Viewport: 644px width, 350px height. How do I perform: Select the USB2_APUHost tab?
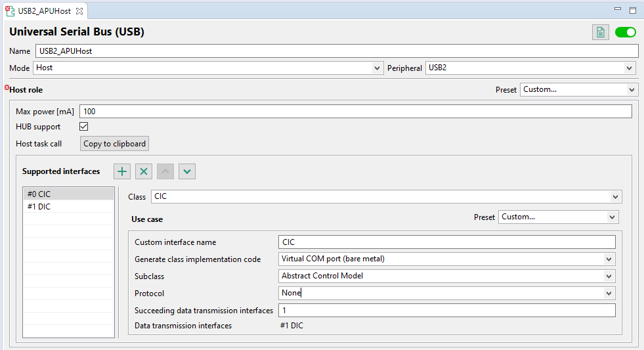44,11
